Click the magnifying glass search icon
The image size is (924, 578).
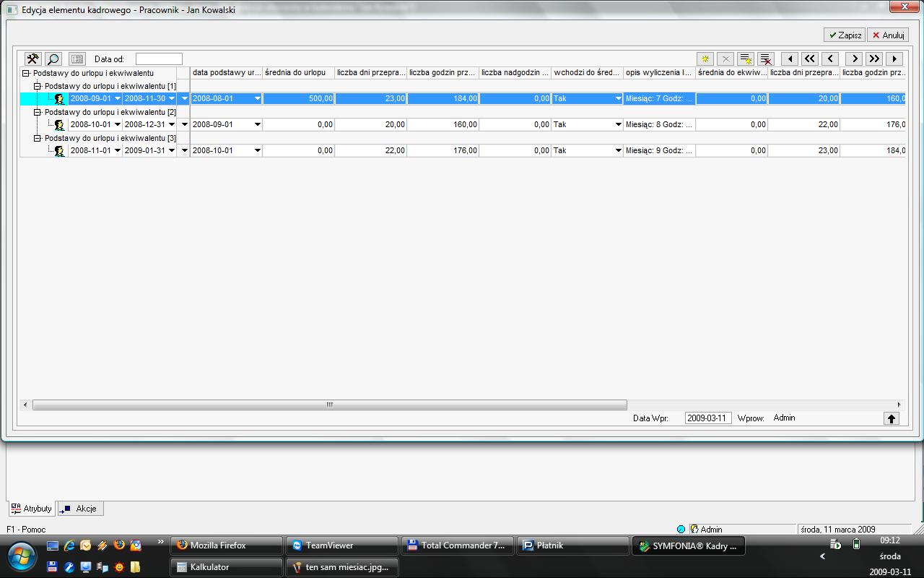(x=53, y=59)
